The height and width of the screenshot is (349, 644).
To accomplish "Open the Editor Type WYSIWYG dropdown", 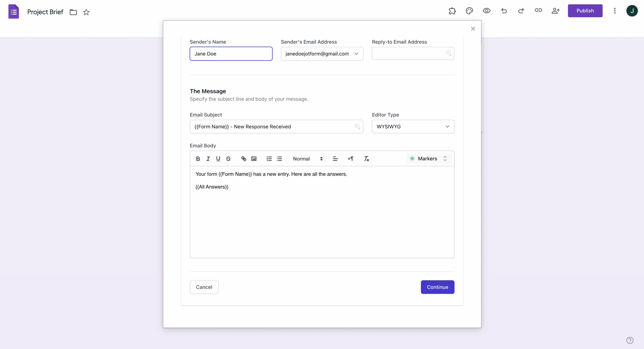I will point(413,127).
